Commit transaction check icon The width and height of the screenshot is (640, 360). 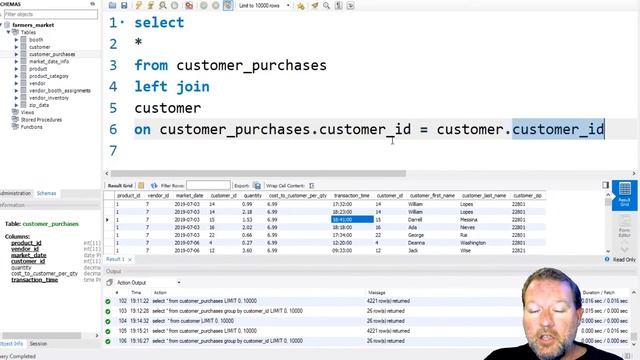pyautogui.click(x=204, y=5)
